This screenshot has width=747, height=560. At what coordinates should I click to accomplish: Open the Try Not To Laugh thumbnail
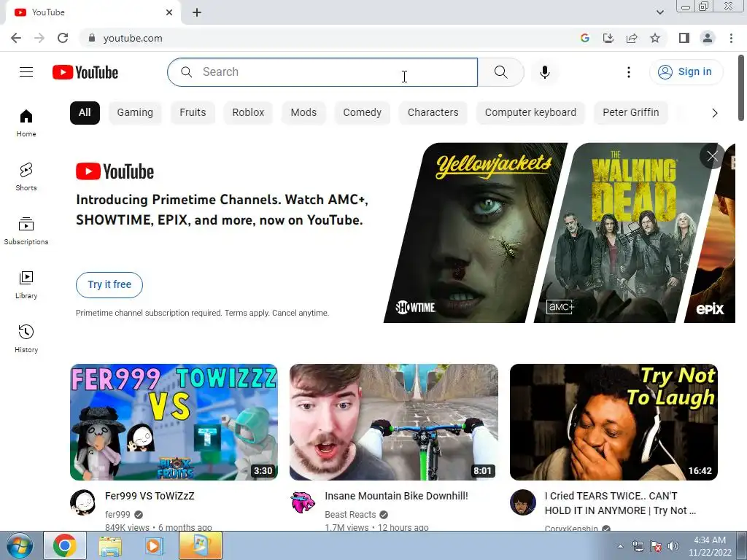coord(614,422)
